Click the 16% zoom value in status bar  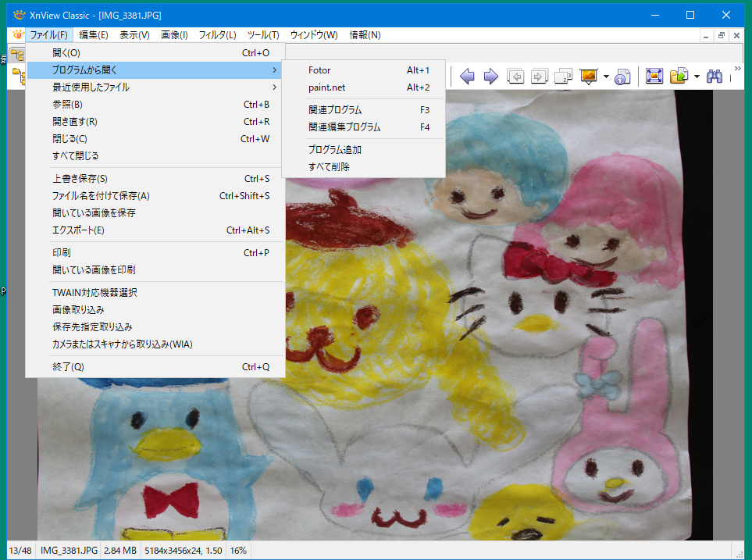tap(238, 551)
